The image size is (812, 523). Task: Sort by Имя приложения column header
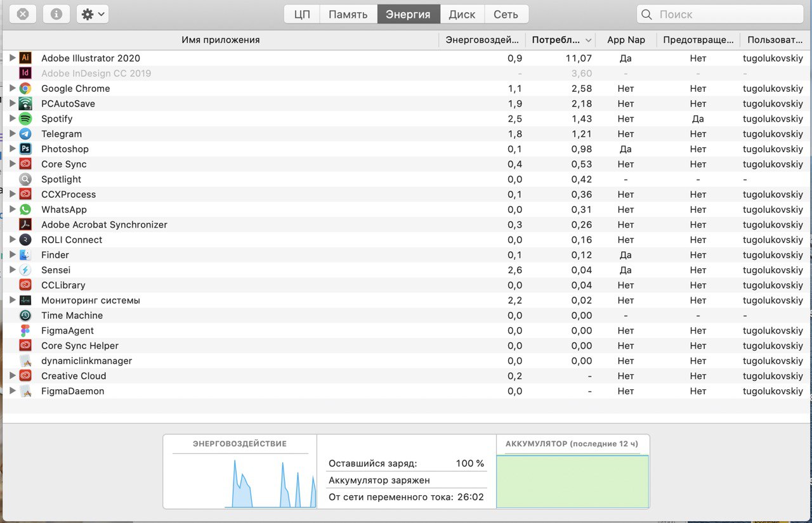pyautogui.click(x=221, y=40)
